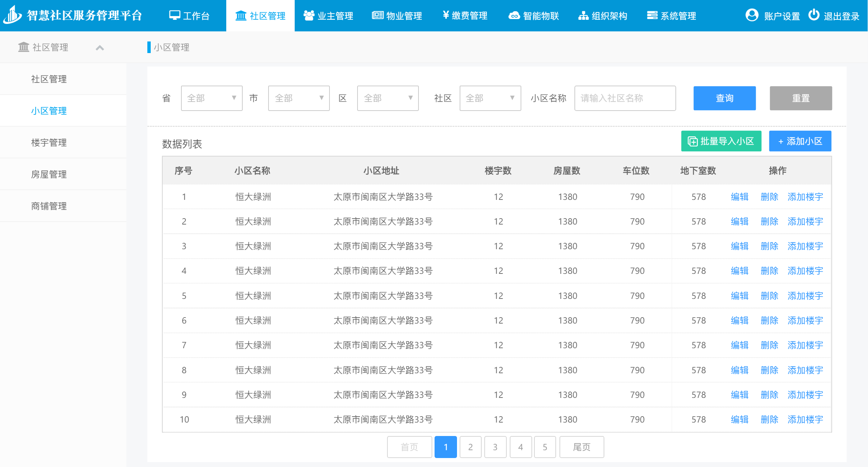This screenshot has width=868, height=467.
Task: Go to page 2 in pagination
Action: click(x=470, y=447)
